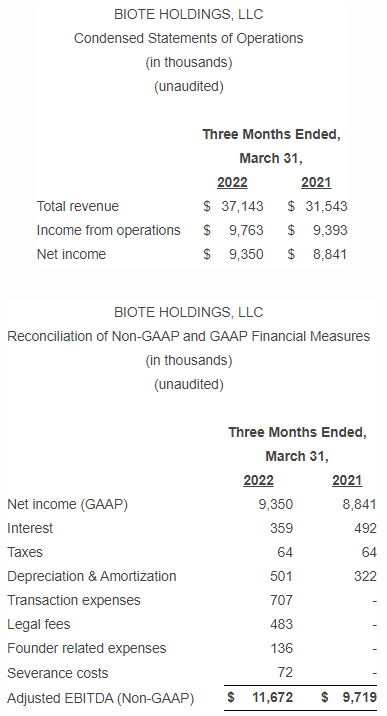Click the Net income label in first table
Screen dimensions: 387x716
coord(71,254)
